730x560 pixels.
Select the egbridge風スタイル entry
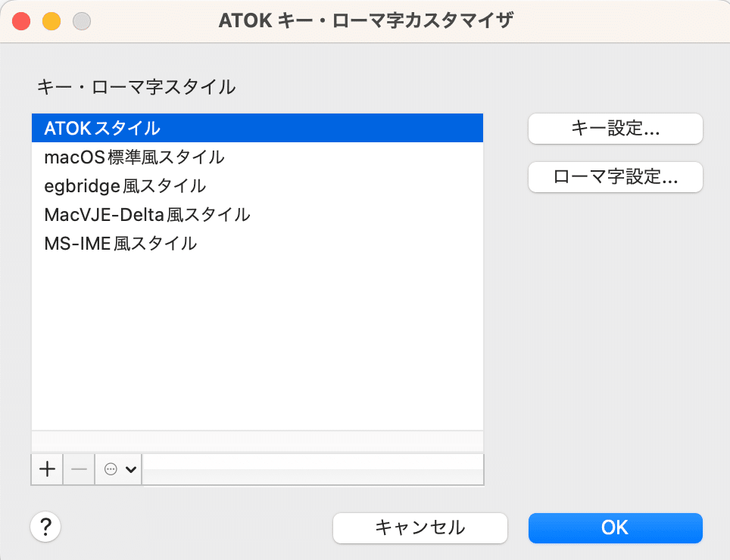click(257, 185)
